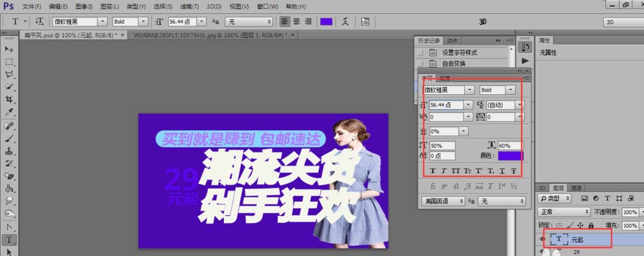Open the 滤镜(T) menu

[x=189, y=6]
